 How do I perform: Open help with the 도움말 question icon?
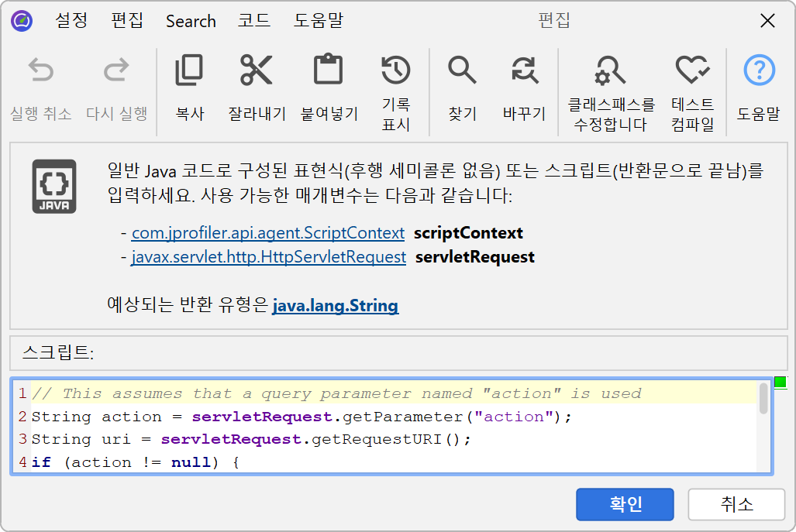click(759, 70)
